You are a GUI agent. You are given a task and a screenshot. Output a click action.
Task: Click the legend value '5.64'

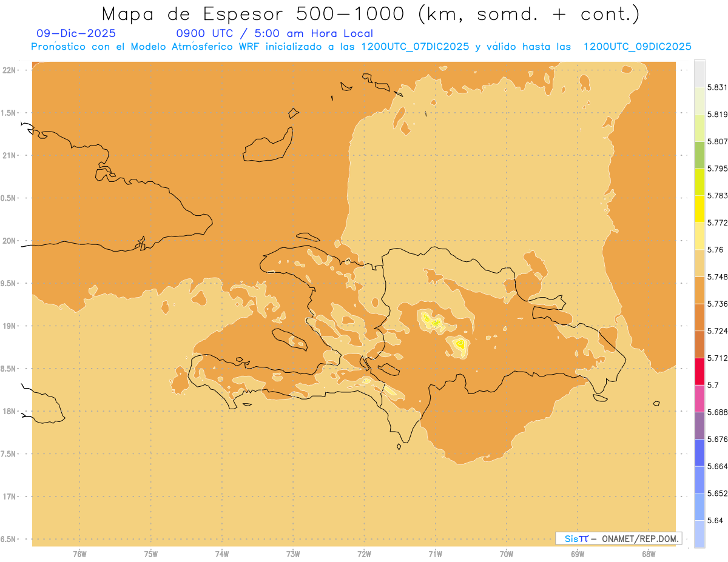[715, 520]
